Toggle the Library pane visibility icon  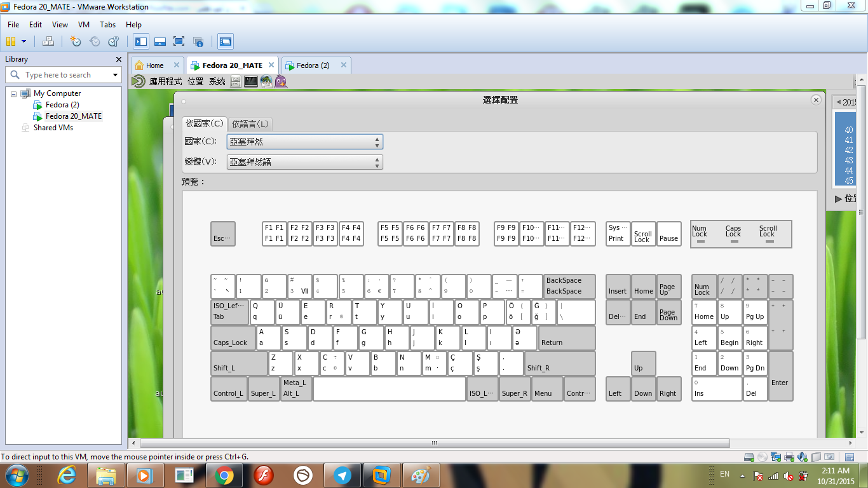[x=141, y=41]
